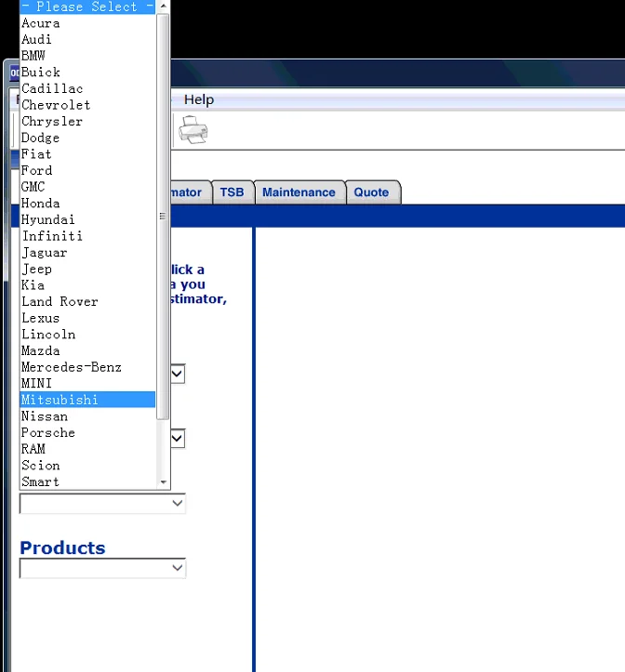Click the printer icon in the toolbar
625x672 pixels.
click(193, 130)
